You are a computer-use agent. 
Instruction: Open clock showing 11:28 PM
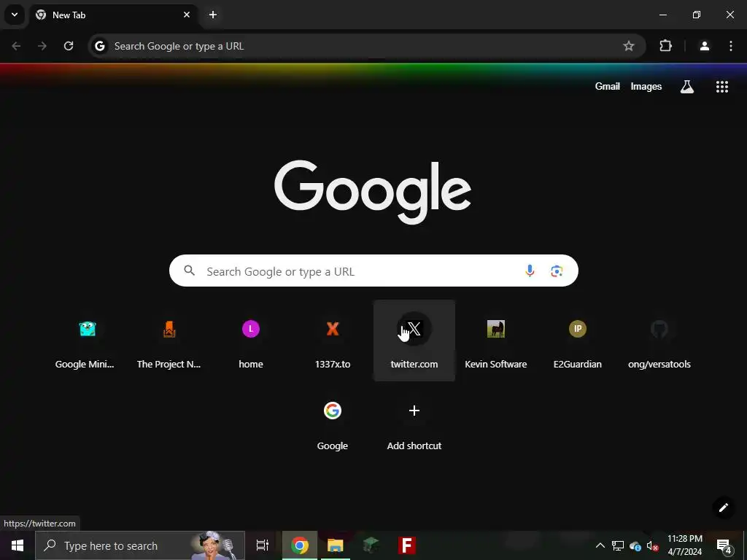point(684,545)
